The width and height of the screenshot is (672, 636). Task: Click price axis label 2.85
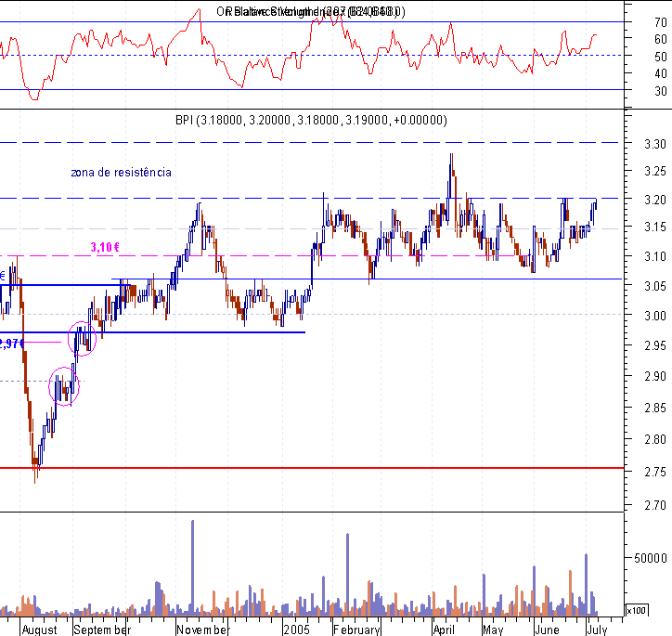coord(655,408)
